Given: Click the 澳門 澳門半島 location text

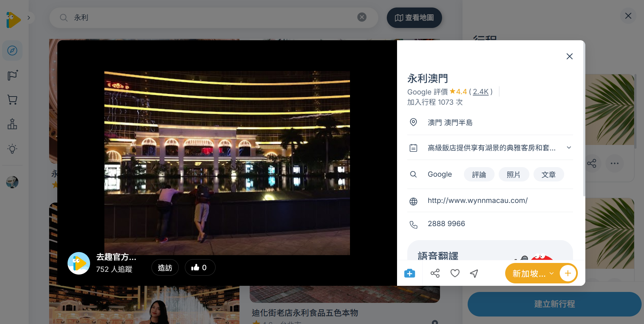Looking at the screenshot, I should [x=450, y=122].
